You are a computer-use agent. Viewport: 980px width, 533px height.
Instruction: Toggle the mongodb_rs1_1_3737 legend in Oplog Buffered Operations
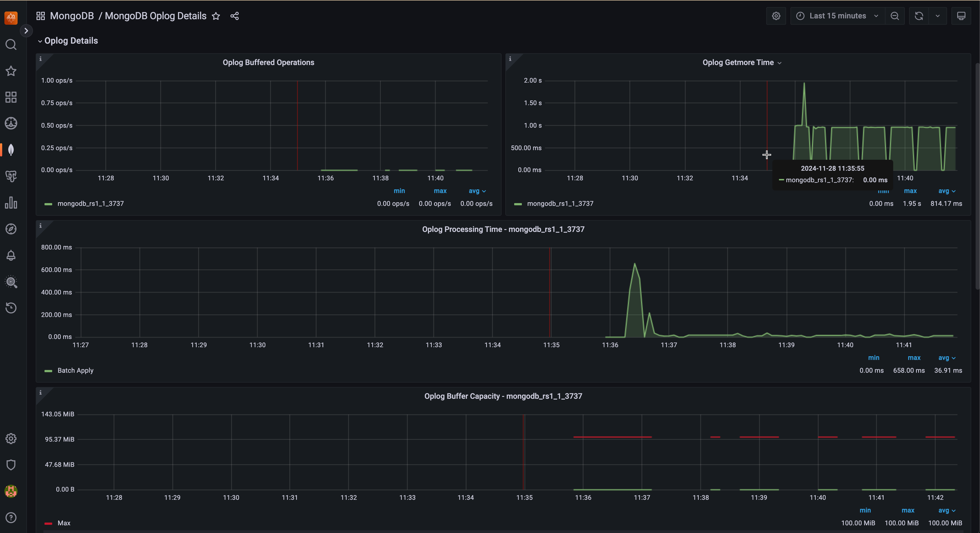tap(91, 203)
